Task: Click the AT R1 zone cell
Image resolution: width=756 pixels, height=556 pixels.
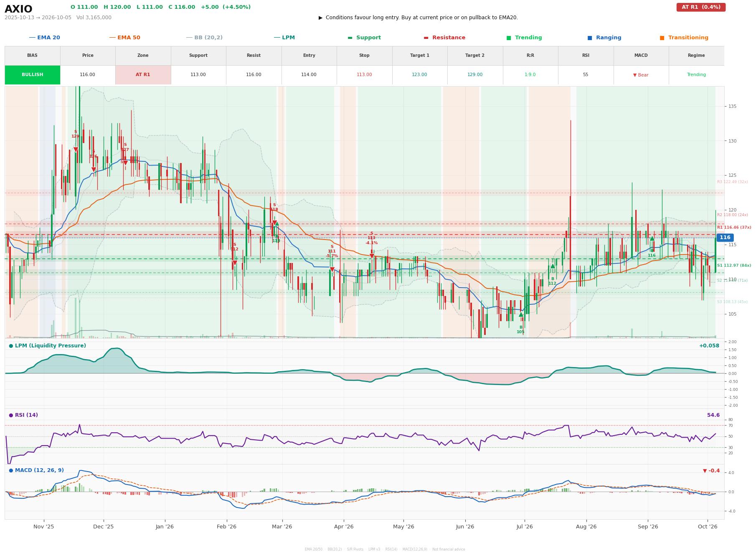Action: click(143, 75)
